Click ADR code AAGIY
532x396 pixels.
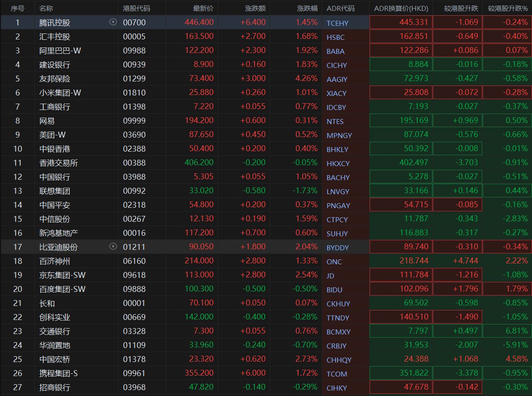[x=337, y=79]
